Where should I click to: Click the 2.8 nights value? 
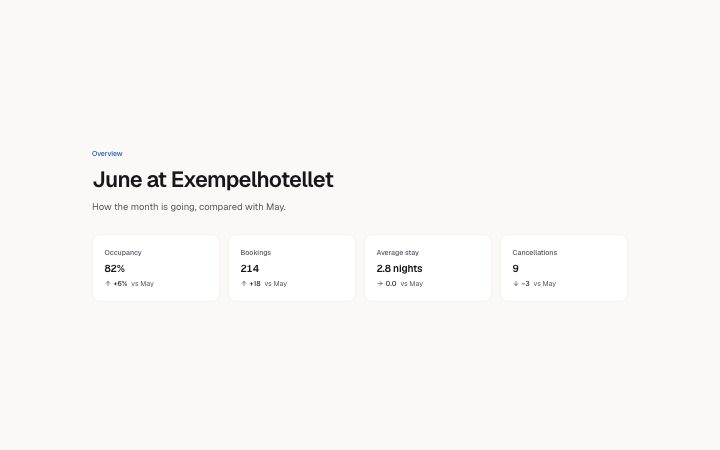click(399, 269)
